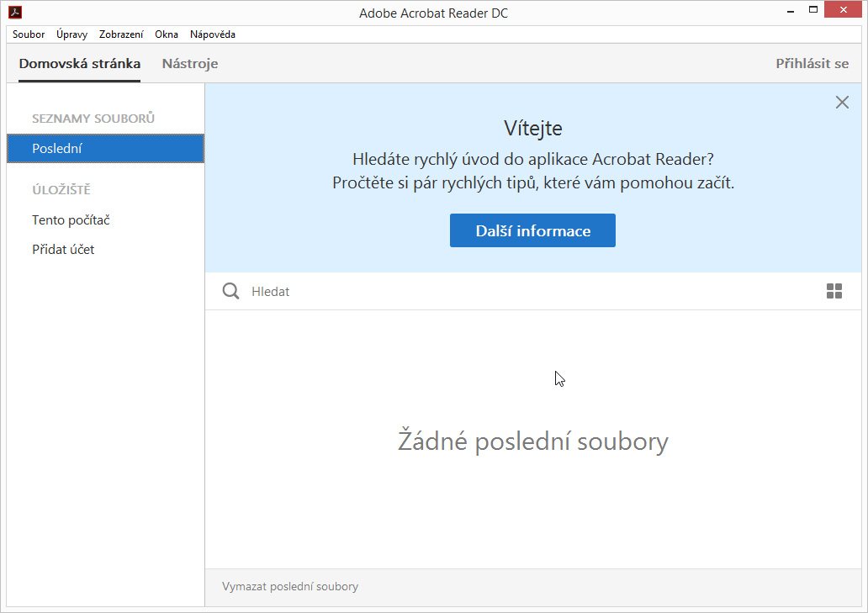The width and height of the screenshot is (868, 613).
Task: Click Přihlásit se to sign in
Action: pyautogui.click(x=812, y=63)
